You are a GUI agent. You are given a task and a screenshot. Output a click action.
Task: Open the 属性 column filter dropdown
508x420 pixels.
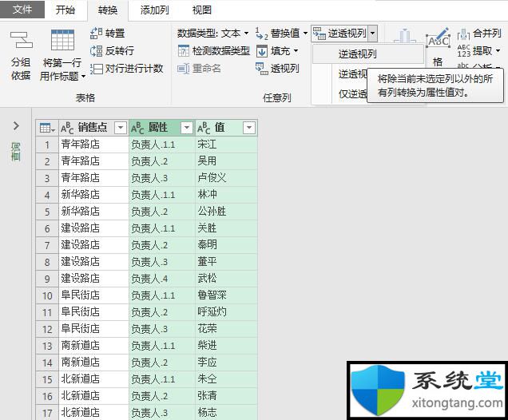(187, 128)
